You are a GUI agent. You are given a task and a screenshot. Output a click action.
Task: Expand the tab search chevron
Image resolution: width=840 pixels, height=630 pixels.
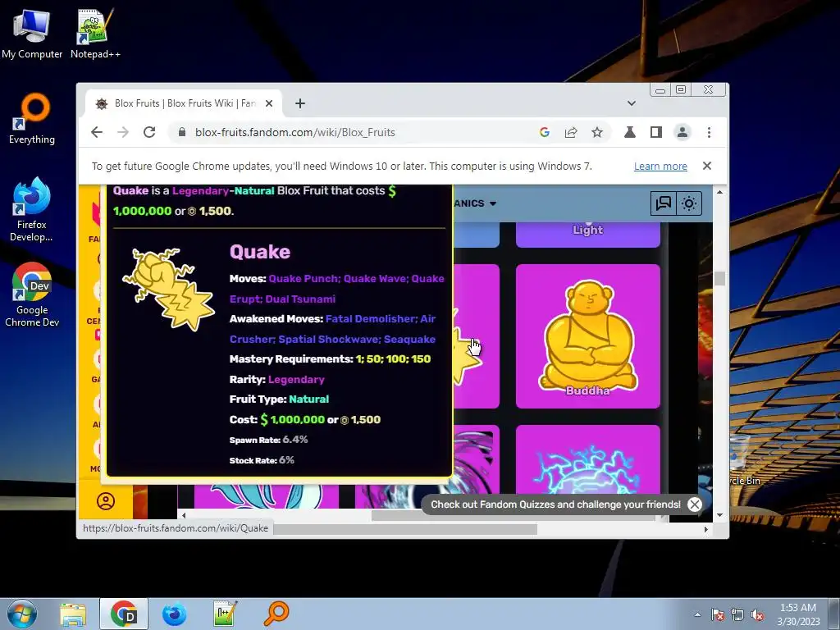point(632,103)
